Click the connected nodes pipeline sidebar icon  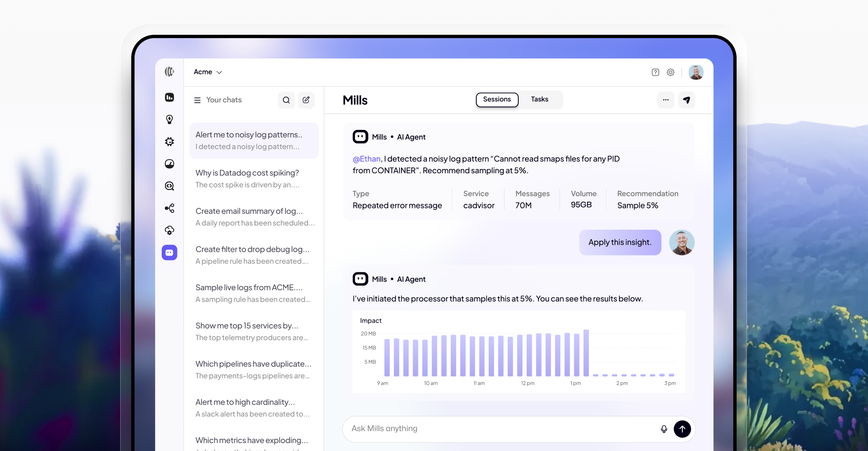click(x=169, y=208)
